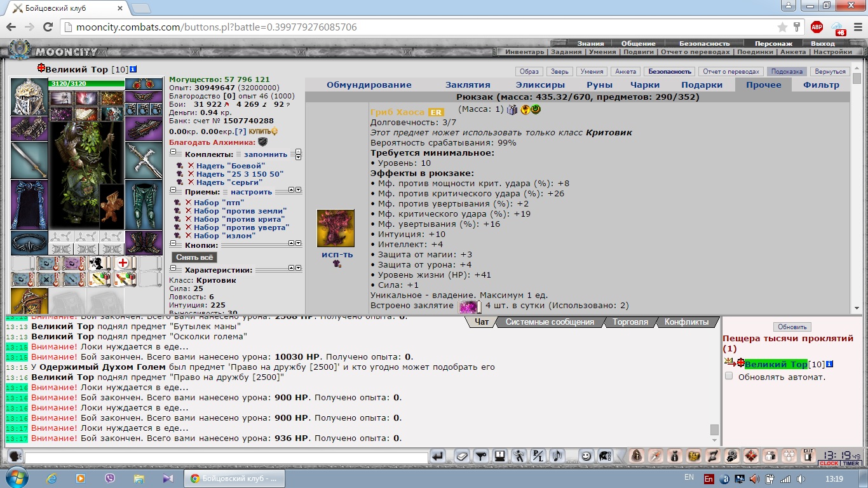Click the исп-ть link under the item
This screenshot has height=488, width=868.
(x=337, y=254)
